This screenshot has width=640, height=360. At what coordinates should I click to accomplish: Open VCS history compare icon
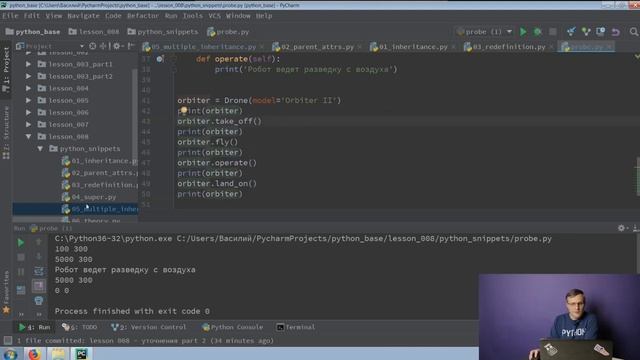[601, 32]
